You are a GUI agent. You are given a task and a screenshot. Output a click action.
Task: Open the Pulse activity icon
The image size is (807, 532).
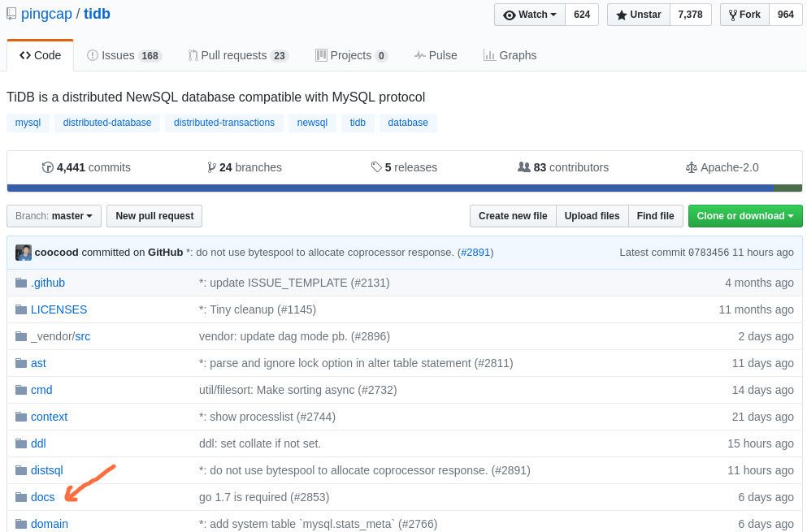pyautogui.click(x=420, y=54)
